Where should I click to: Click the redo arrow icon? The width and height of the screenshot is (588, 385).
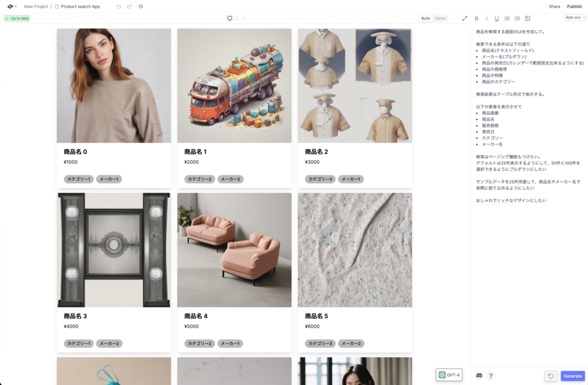[x=129, y=7]
